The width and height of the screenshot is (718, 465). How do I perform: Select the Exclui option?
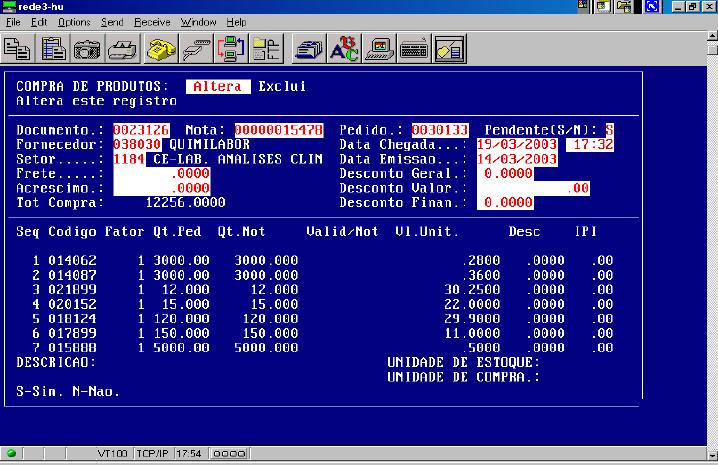[x=282, y=87]
